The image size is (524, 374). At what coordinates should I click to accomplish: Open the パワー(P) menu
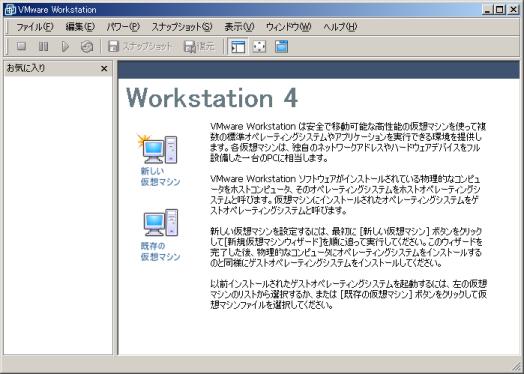(x=123, y=27)
